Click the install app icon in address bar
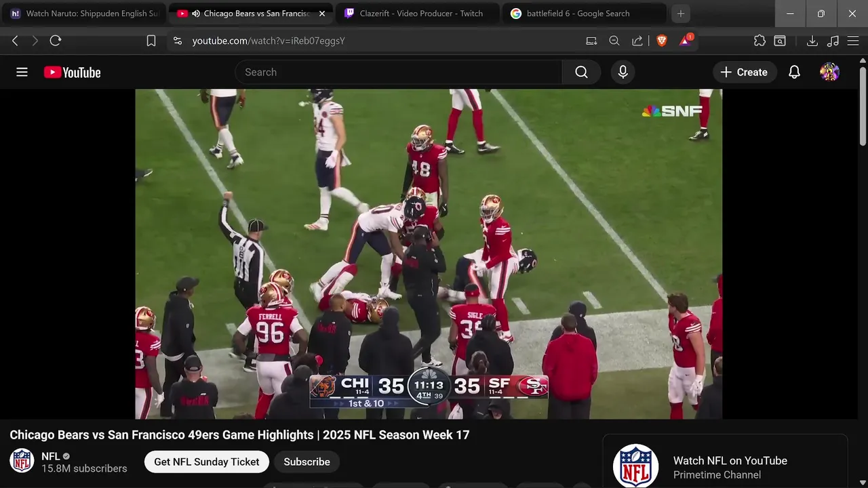This screenshot has height=488, width=868. 591,41
